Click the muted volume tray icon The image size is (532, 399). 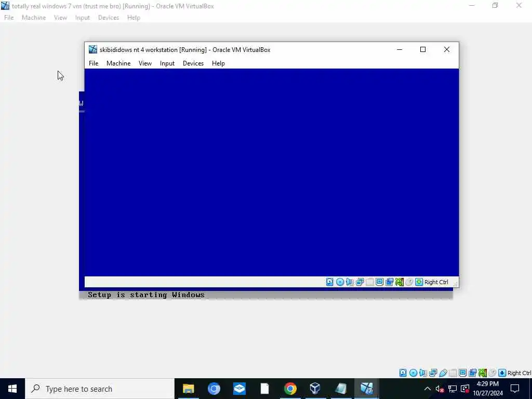point(440,389)
